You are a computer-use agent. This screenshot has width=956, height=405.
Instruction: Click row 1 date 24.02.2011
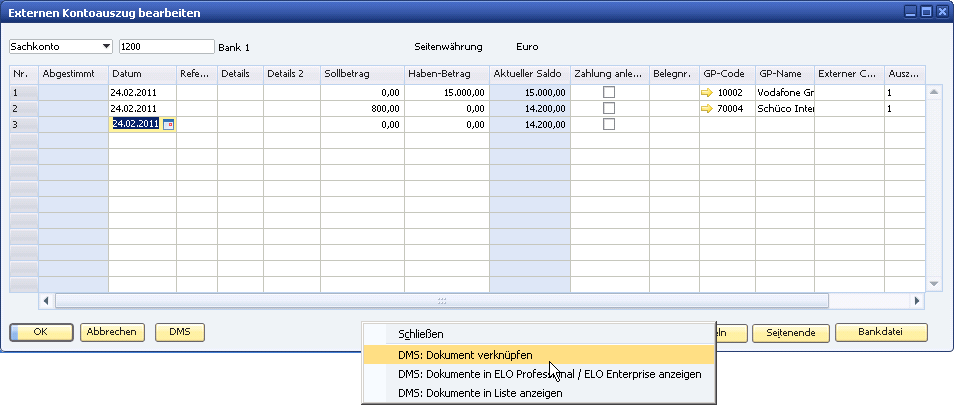click(x=143, y=93)
